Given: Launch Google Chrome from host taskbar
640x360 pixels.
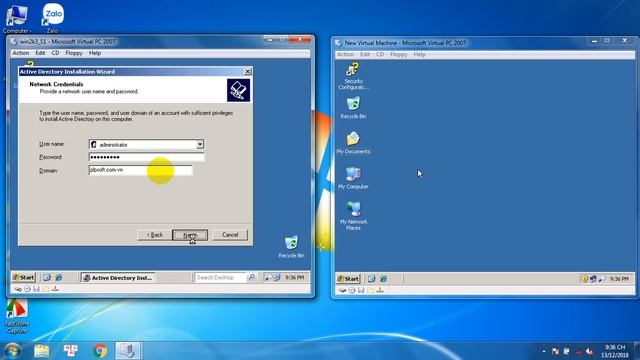Looking at the screenshot, I should point(100,351).
